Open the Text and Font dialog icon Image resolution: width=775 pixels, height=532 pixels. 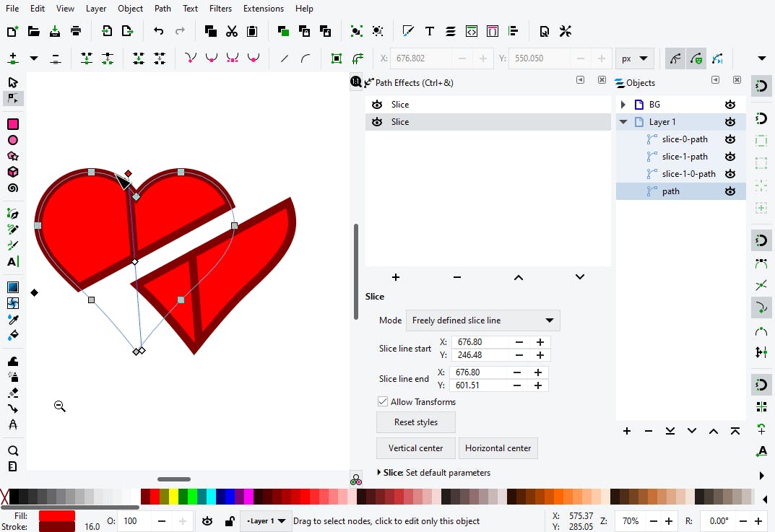(x=430, y=32)
